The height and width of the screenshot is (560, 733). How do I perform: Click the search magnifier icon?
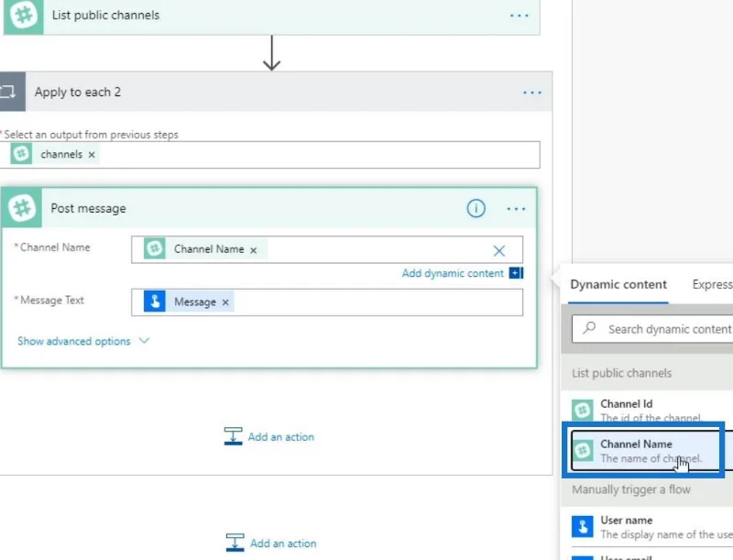coord(589,328)
